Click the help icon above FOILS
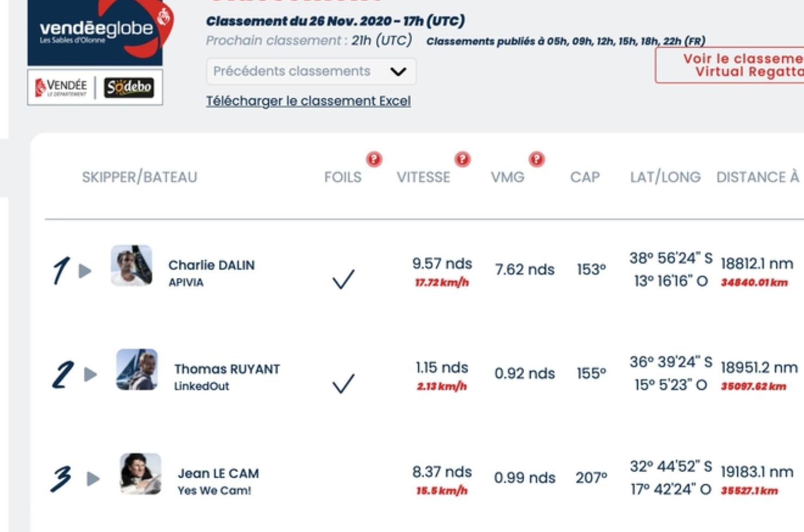Image resolution: width=804 pixels, height=532 pixels. tap(374, 159)
